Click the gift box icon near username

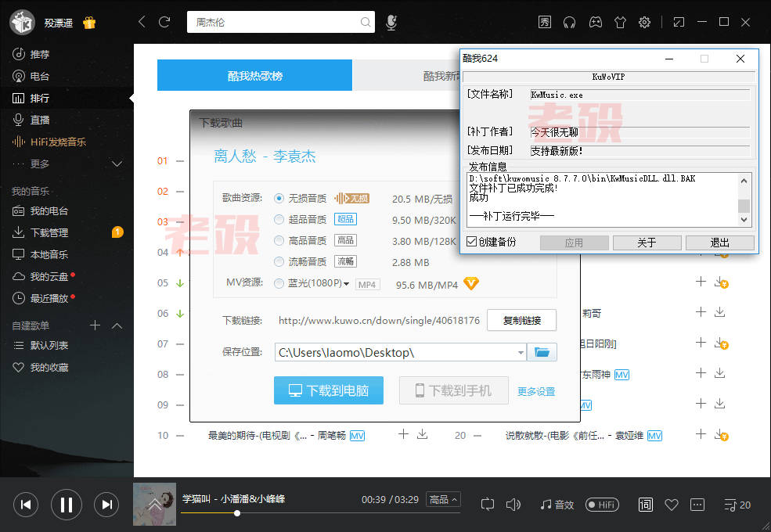[89, 23]
